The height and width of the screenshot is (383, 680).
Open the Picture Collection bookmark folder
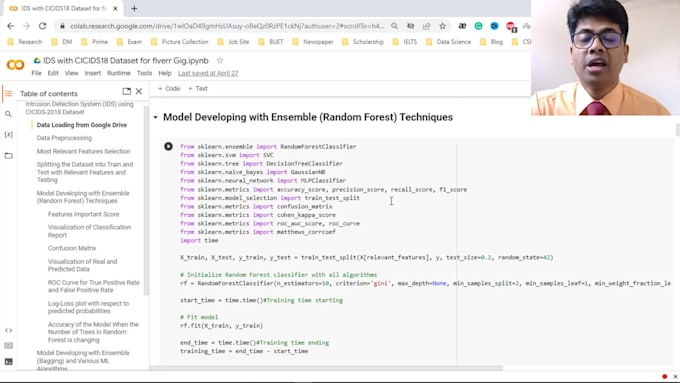(180, 42)
